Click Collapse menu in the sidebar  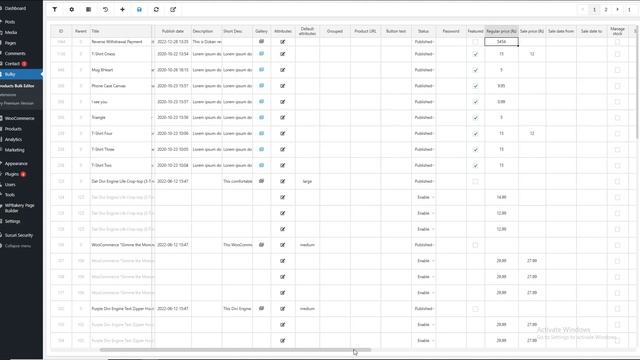click(18, 246)
